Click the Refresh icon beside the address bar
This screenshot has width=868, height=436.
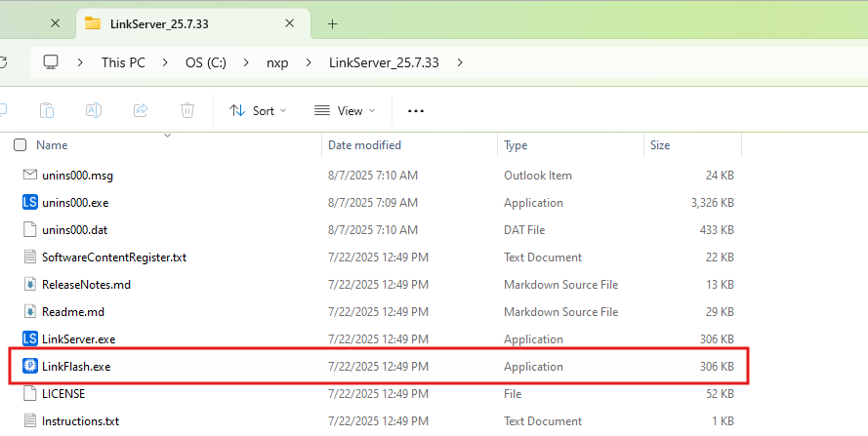point(3,62)
